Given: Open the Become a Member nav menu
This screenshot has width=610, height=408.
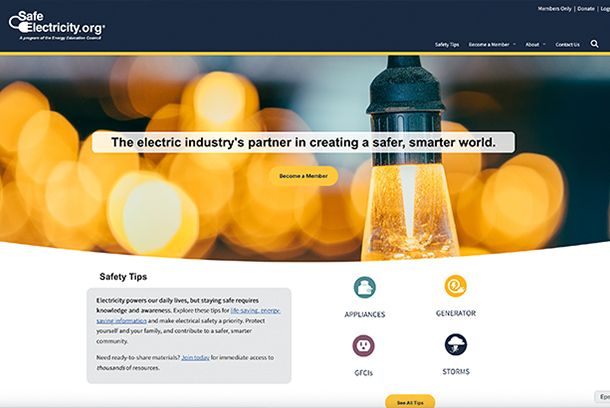Looking at the screenshot, I should pos(489,45).
